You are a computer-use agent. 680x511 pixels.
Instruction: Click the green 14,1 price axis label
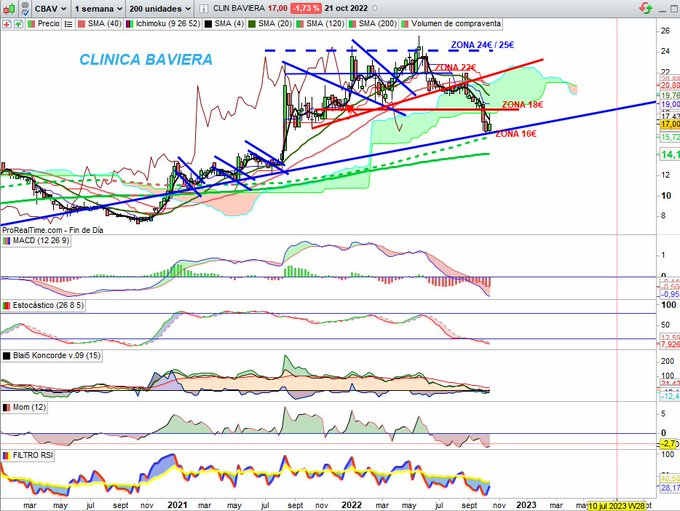pyautogui.click(x=669, y=154)
